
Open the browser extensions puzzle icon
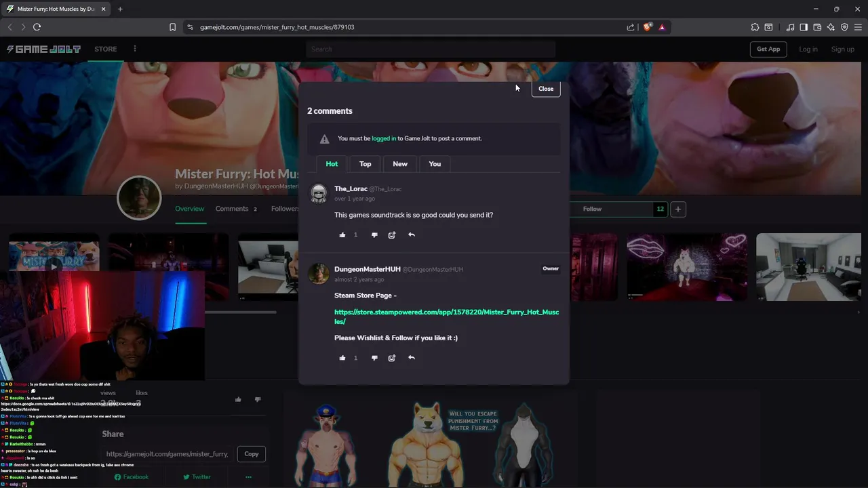(755, 27)
